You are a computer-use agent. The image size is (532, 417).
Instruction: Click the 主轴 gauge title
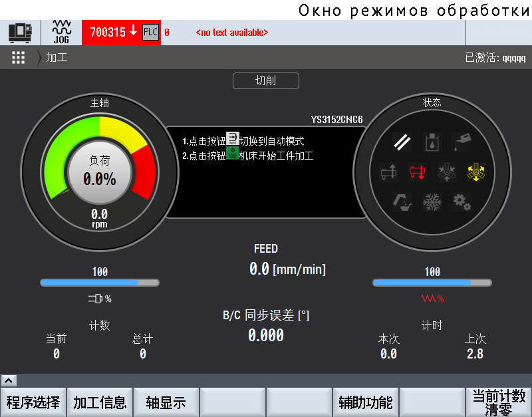[x=99, y=102]
